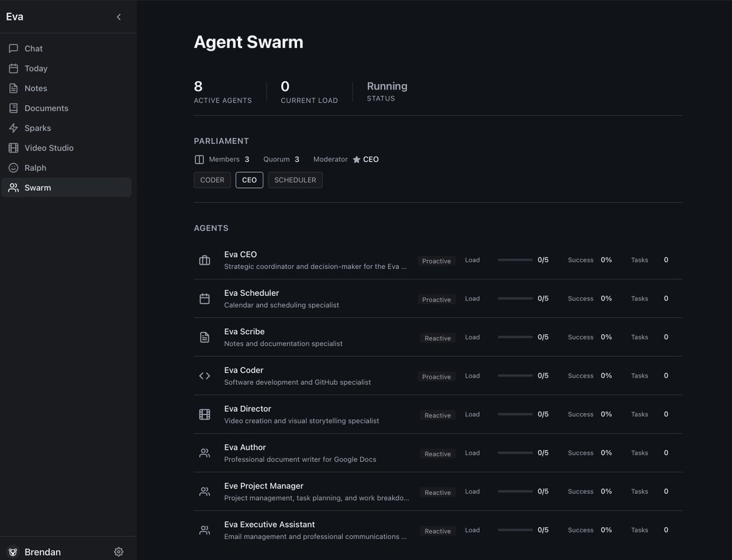Click the Documents book icon in sidebar
The width and height of the screenshot is (732, 560).
(x=13, y=108)
